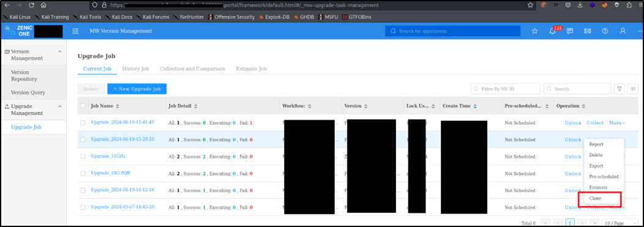
Task: Check the box for Upgrade_2024-03-07-14-43-20
Action: (83, 207)
